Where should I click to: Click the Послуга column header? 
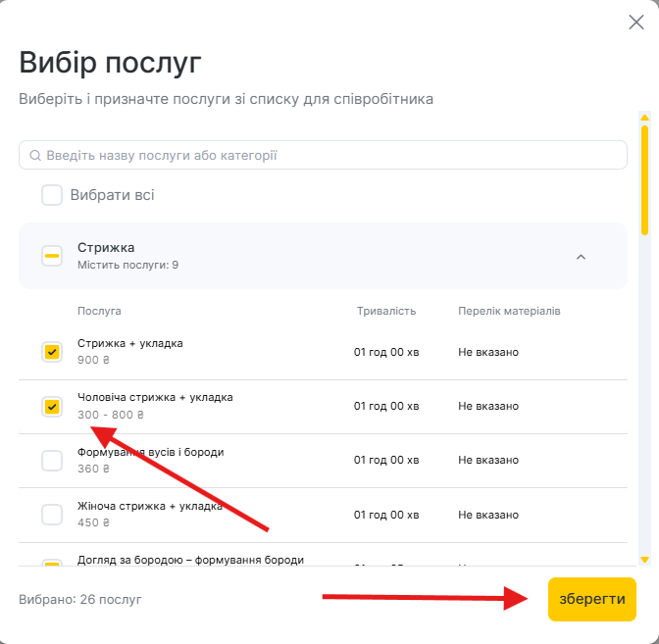pyautogui.click(x=99, y=311)
